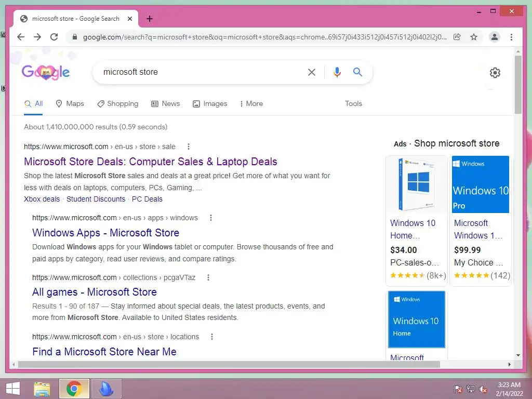This screenshot has width=532, height=399.
Task: Click inside the microsoft store search field
Action: 200,72
